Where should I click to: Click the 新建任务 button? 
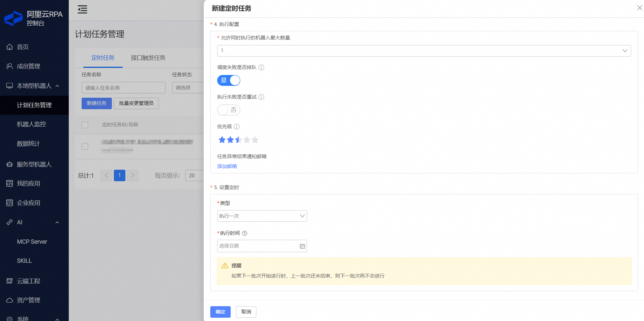[x=97, y=103]
